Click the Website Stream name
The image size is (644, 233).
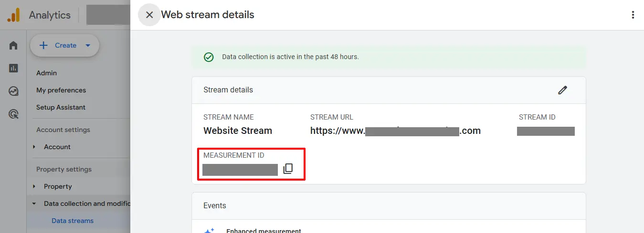[x=238, y=131]
